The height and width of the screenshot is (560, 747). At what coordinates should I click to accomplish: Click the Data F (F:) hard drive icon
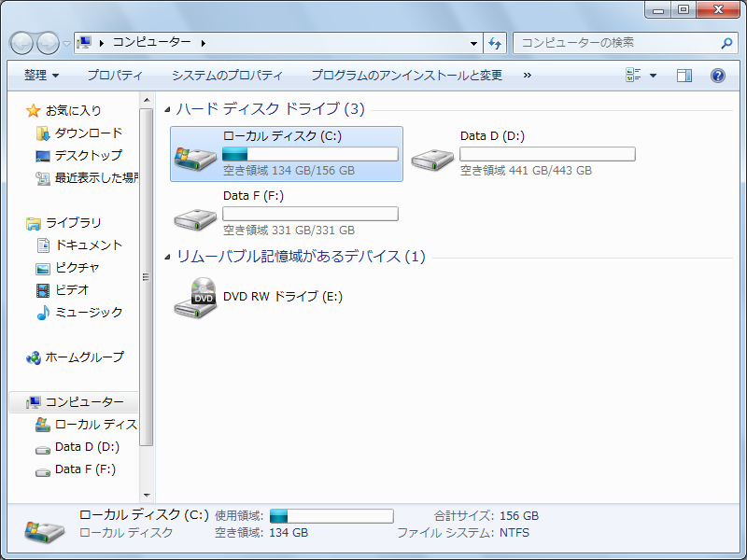(x=195, y=219)
